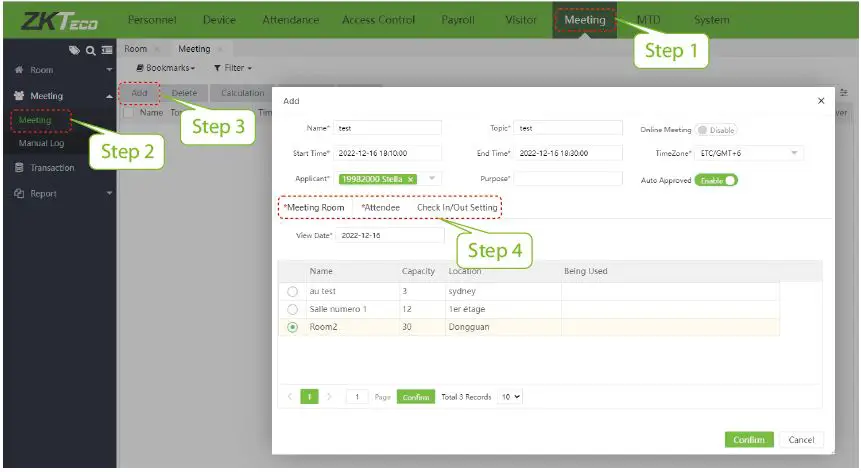The height and width of the screenshot is (472, 861).
Task: Expand the Room sidebar section
Action: (x=109, y=70)
